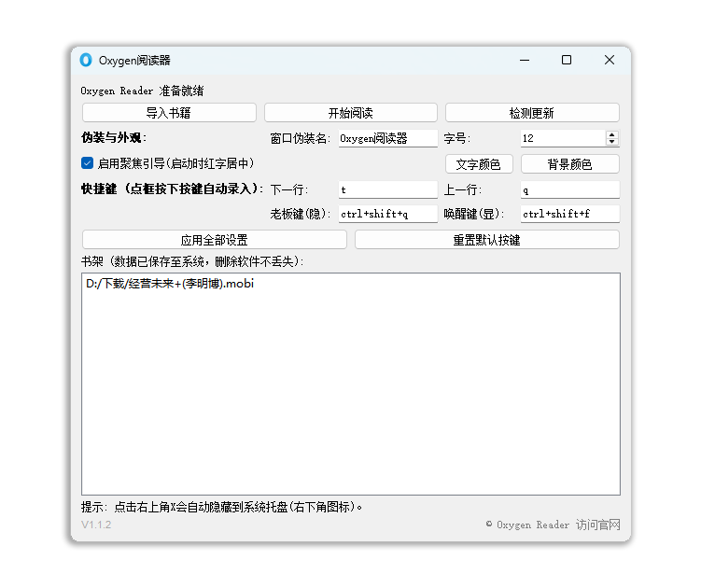The height and width of the screenshot is (588, 701).
Task: Minimize the Oxygen阅读器 window
Action: click(525, 60)
